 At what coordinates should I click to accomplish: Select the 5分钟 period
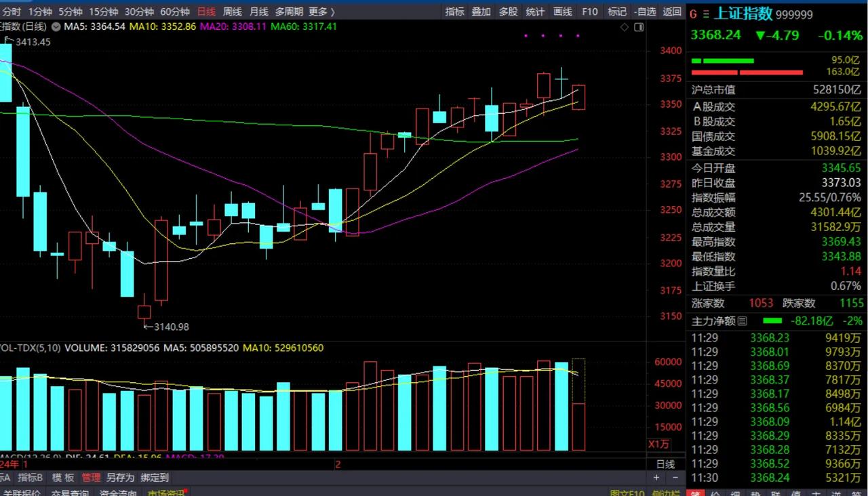point(70,12)
